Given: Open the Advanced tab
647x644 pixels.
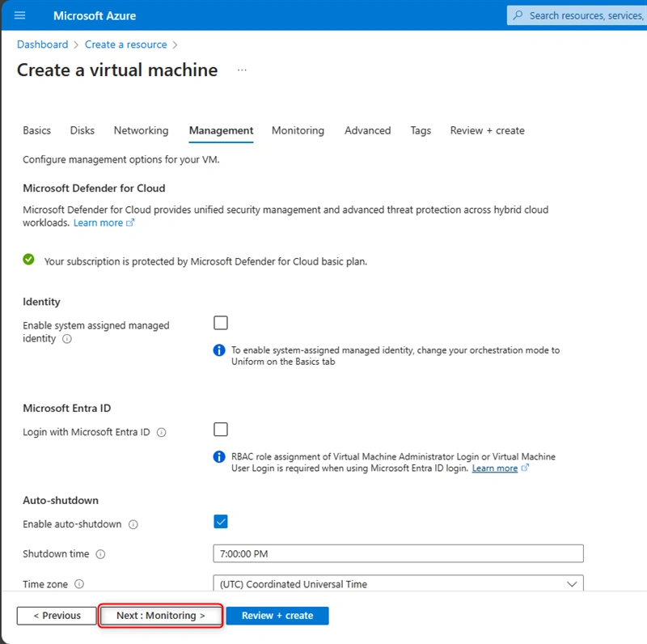Looking at the screenshot, I should pyautogui.click(x=368, y=130).
